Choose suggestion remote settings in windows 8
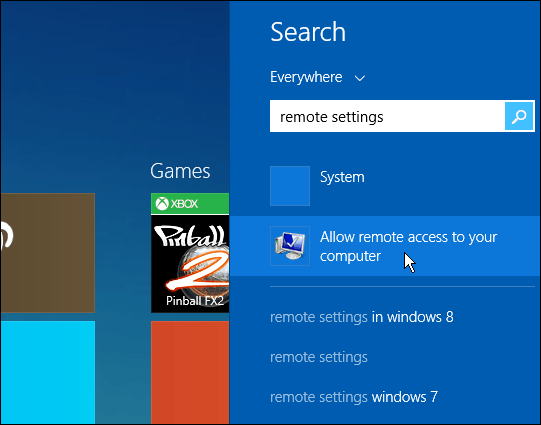This screenshot has height=425, width=541. click(x=362, y=317)
